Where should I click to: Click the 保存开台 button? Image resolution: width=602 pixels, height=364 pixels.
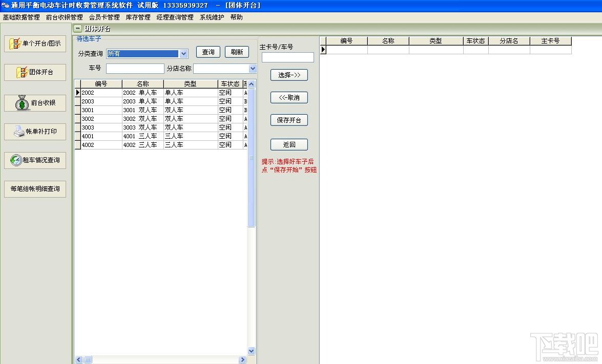pos(289,120)
